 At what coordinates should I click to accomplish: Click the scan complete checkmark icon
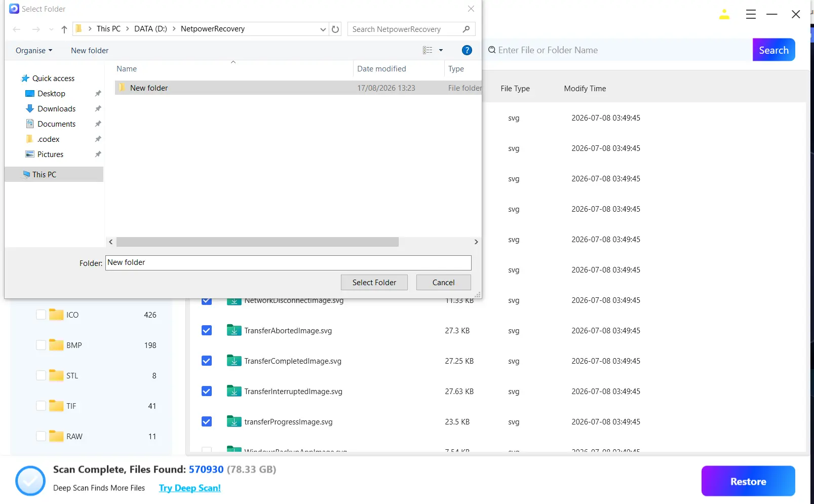pyautogui.click(x=30, y=480)
